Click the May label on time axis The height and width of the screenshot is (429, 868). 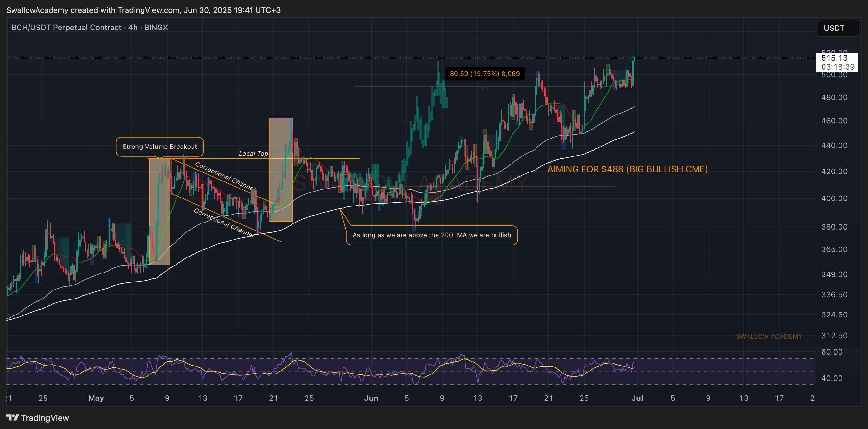pos(96,398)
